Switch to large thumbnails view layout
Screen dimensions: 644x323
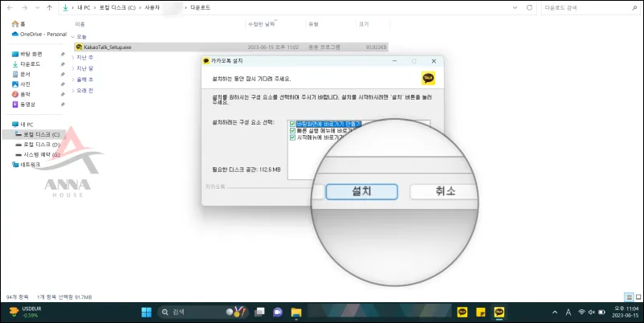tap(638, 296)
